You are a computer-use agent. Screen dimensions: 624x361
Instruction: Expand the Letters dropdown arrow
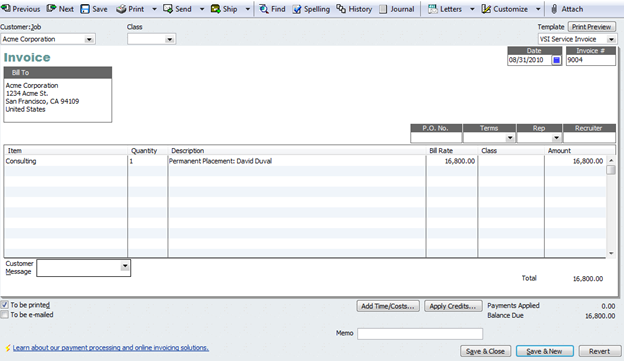(x=472, y=9)
